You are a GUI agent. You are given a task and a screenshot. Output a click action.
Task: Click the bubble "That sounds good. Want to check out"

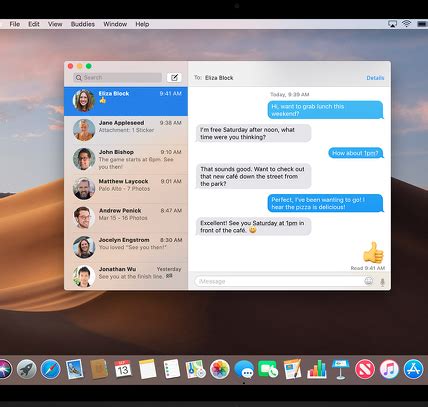[x=253, y=176]
